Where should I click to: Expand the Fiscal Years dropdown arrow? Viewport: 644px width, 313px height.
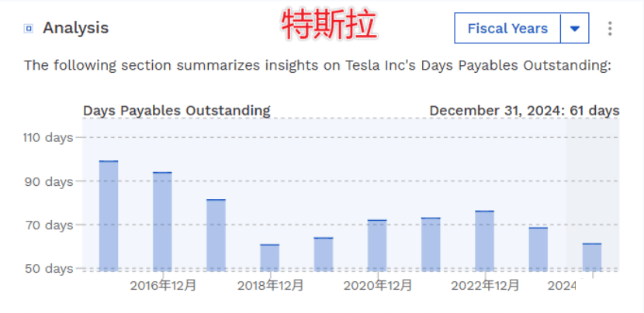click(575, 29)
